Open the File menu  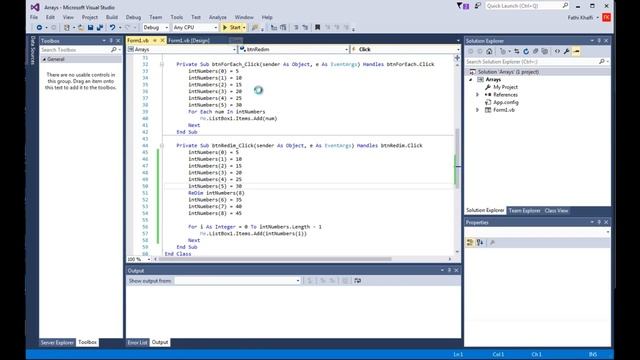pyautogui.click(x=34, y=17)
